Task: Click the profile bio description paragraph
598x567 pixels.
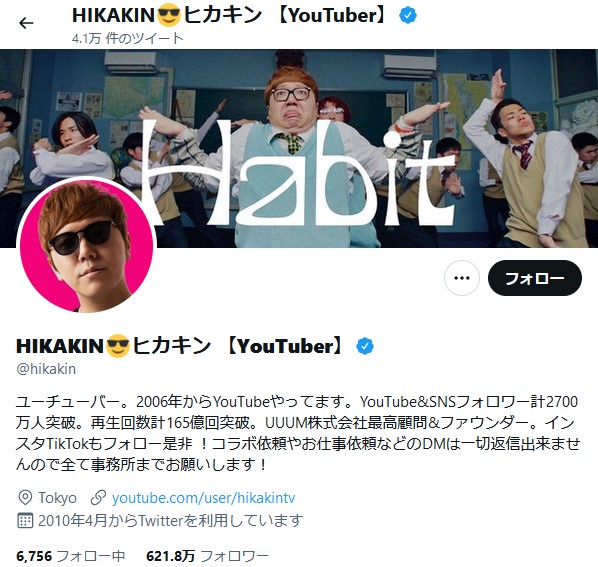Action: (x=298, y=433)
